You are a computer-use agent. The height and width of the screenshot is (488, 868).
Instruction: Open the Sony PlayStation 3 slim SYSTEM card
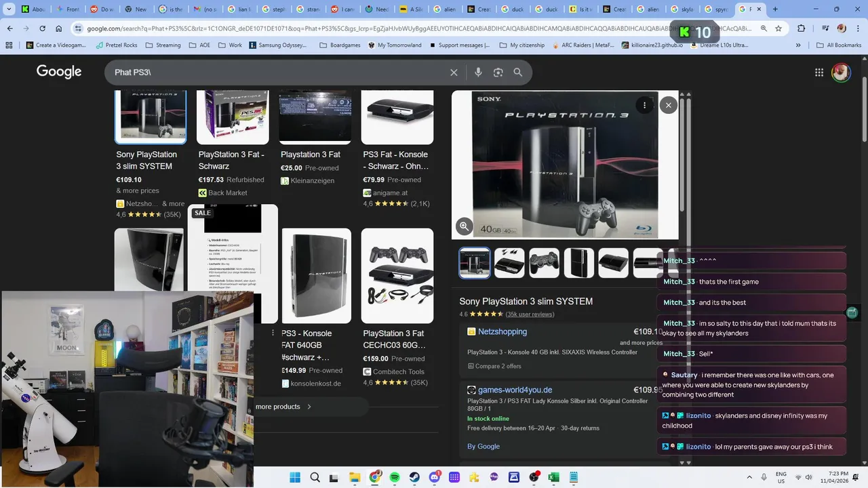[150, 155]
